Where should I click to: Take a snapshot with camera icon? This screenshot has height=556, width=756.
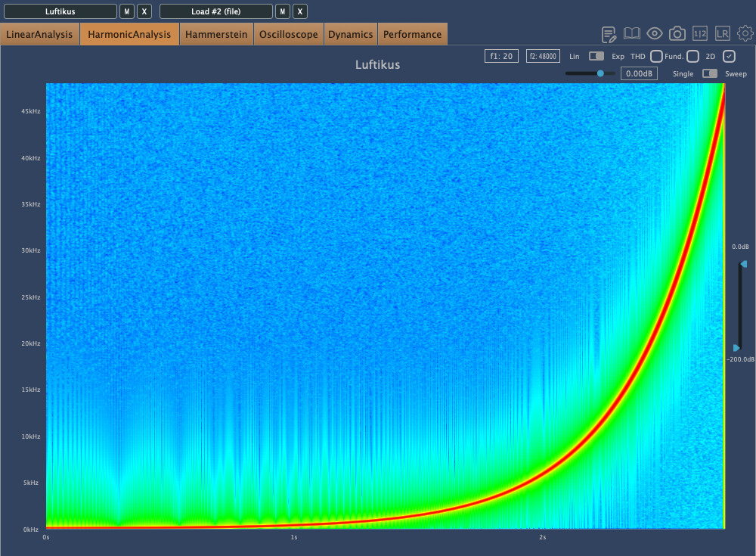click(x=677, y=34)
